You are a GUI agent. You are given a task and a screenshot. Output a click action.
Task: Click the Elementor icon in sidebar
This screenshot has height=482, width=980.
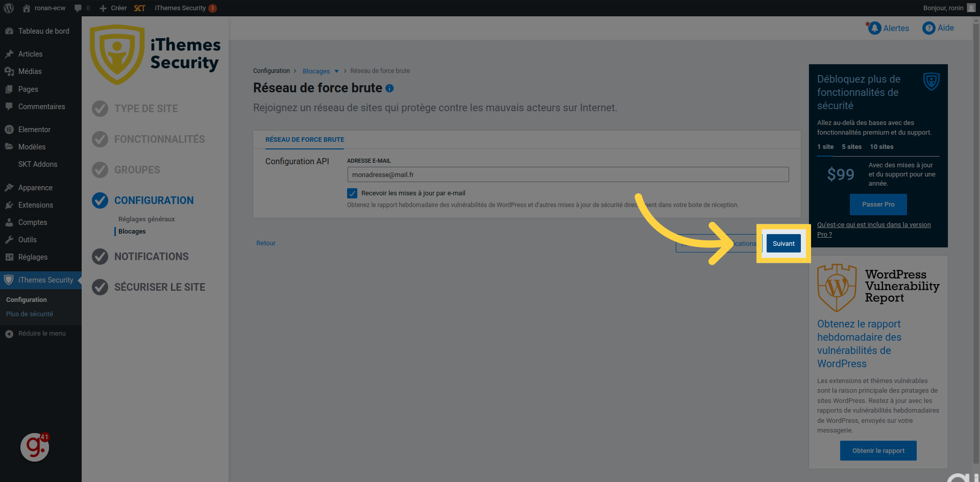[x=9, y=130]
